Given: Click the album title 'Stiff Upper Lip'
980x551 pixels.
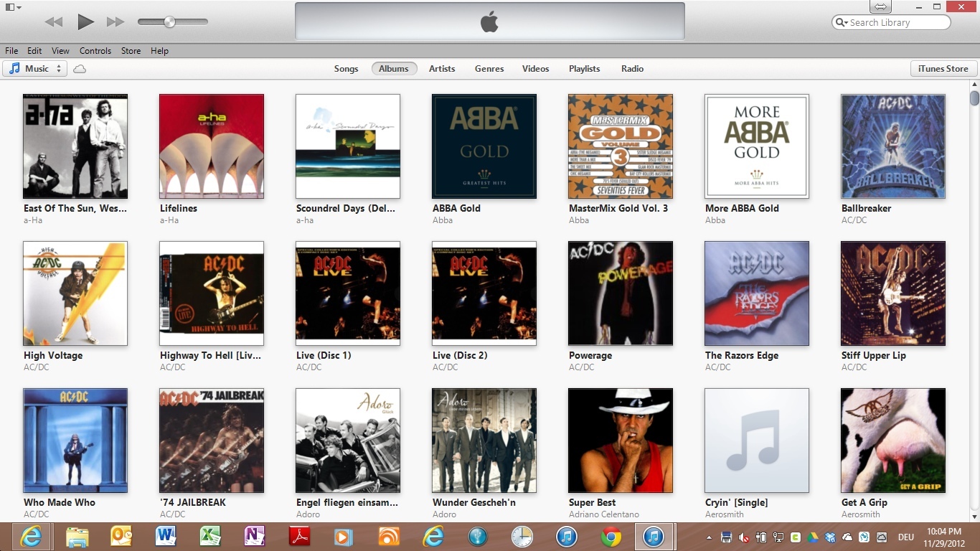Looking at the screenshot, I should click(874, 355).
